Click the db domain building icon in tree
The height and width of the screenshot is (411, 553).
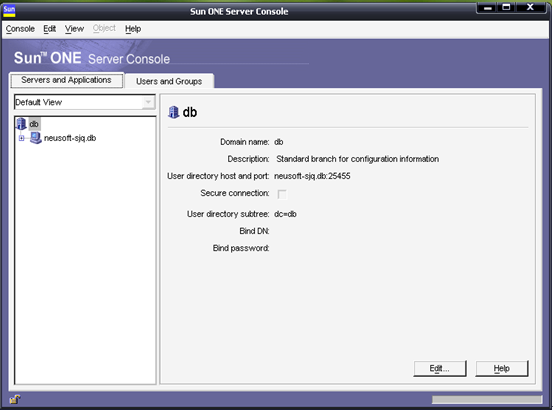[x=21, y=124]
